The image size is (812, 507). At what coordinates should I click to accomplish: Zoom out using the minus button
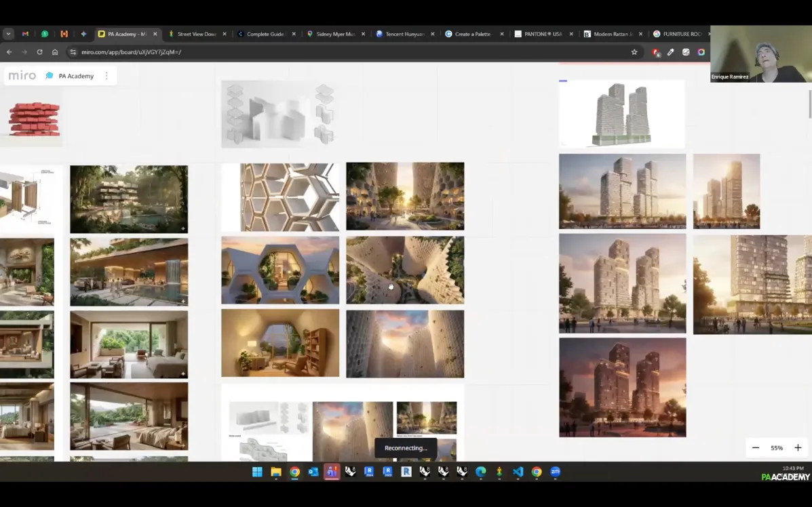coord(756,448)
